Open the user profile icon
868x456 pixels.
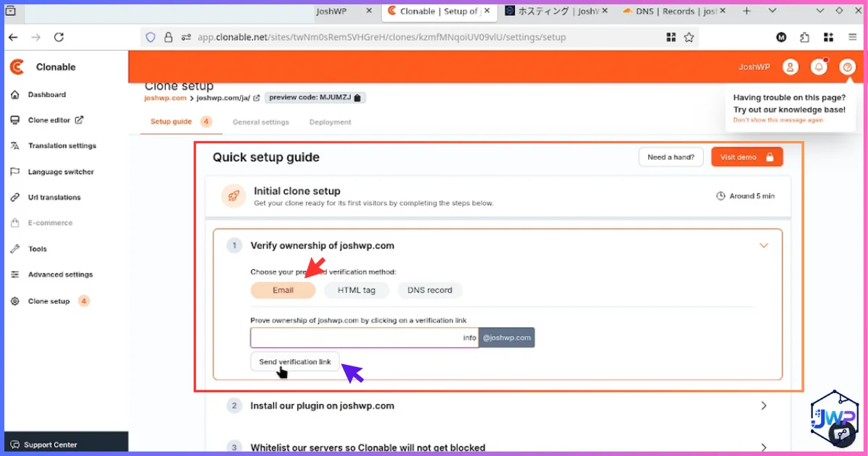point(791,67)
